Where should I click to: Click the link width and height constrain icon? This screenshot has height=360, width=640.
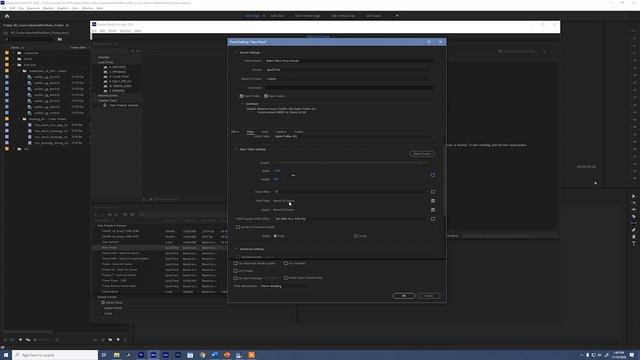point(293,175)
